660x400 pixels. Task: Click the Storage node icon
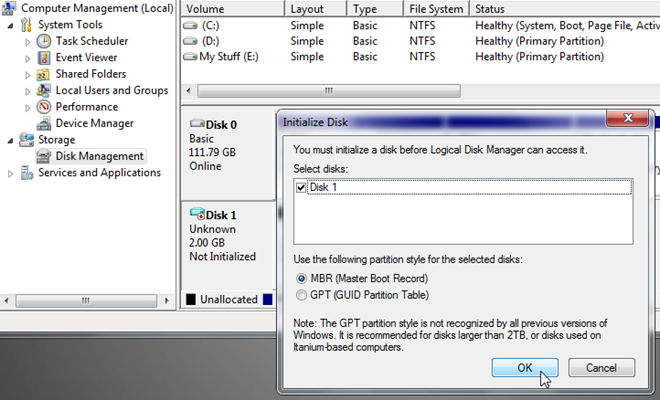point(27,139)
